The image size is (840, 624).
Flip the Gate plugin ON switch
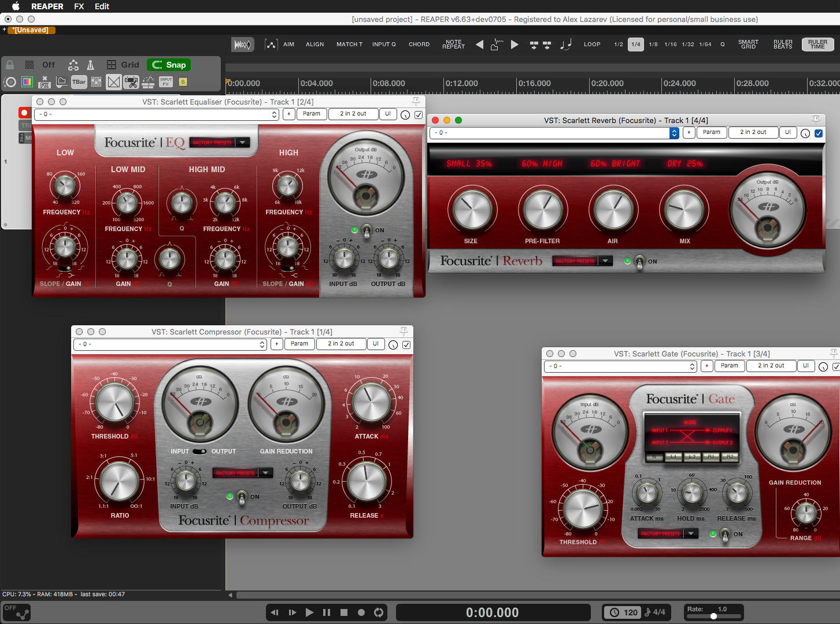(x=726, y=534)
